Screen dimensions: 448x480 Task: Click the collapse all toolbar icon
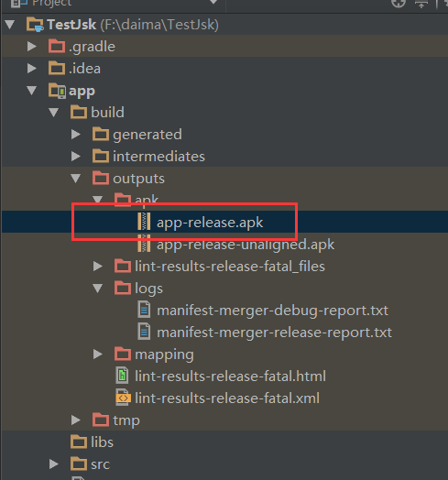pyautogui.click(x=421, y=3)
